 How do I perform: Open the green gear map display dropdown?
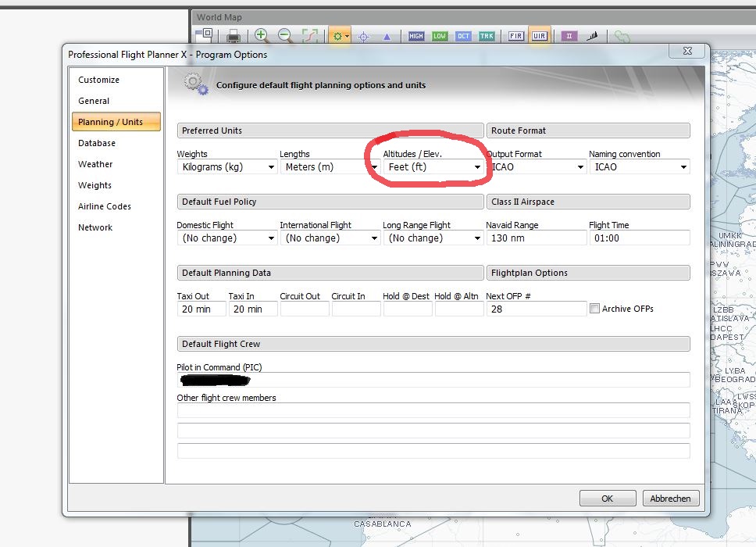coord(340,36)
